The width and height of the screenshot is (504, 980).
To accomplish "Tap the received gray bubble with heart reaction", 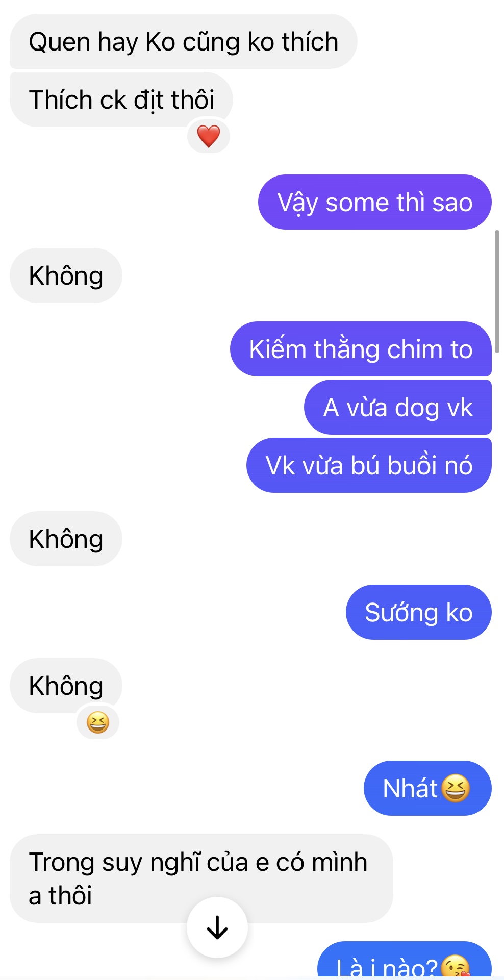I will click(x=121, y=99).
